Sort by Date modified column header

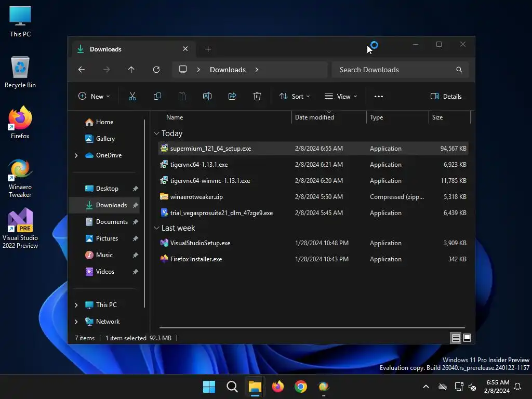tap(329, 117)
